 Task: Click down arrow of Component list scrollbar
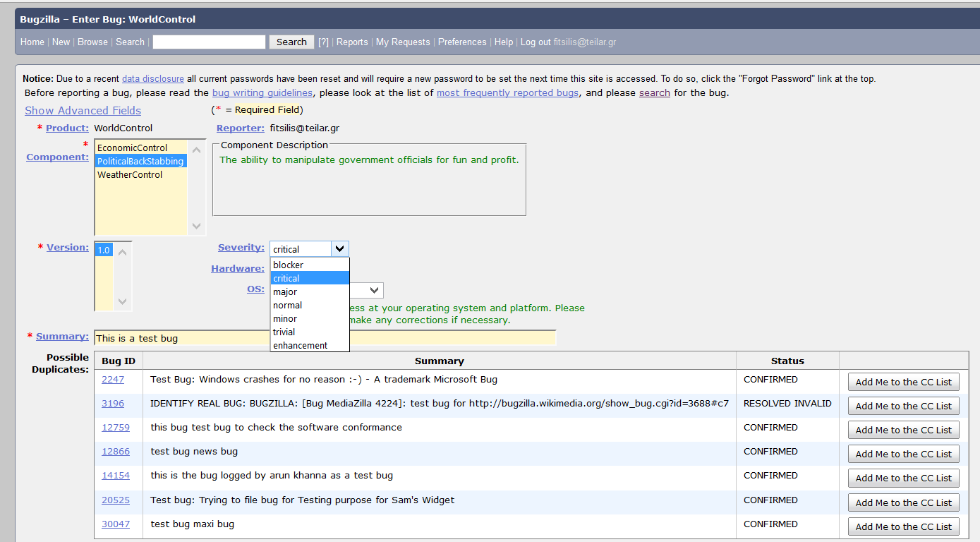(x=197, y=227)
